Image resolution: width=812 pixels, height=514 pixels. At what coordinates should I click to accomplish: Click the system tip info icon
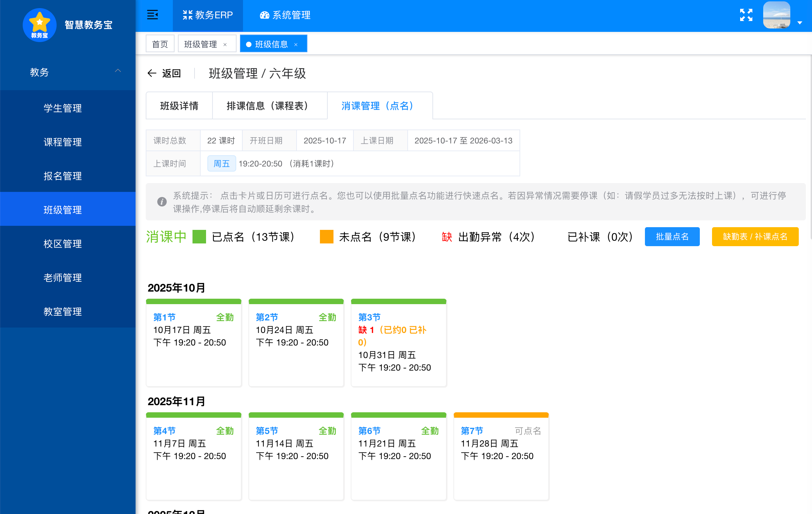click(x=162, y=202)
